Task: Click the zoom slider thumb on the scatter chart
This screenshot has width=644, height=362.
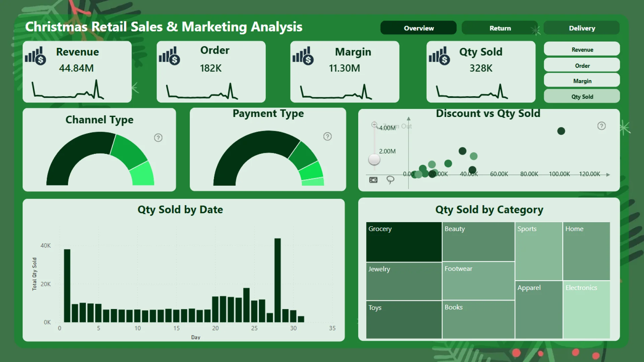Action: [x=374, y=160]
